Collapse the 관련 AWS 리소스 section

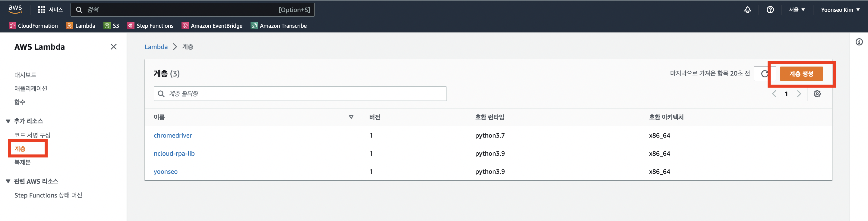coord(8,181)
